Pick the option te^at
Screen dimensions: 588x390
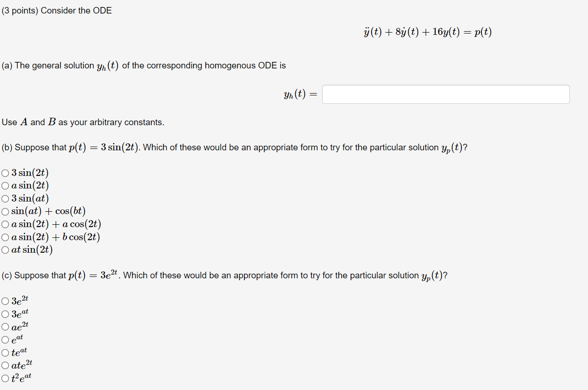(5, 353)
